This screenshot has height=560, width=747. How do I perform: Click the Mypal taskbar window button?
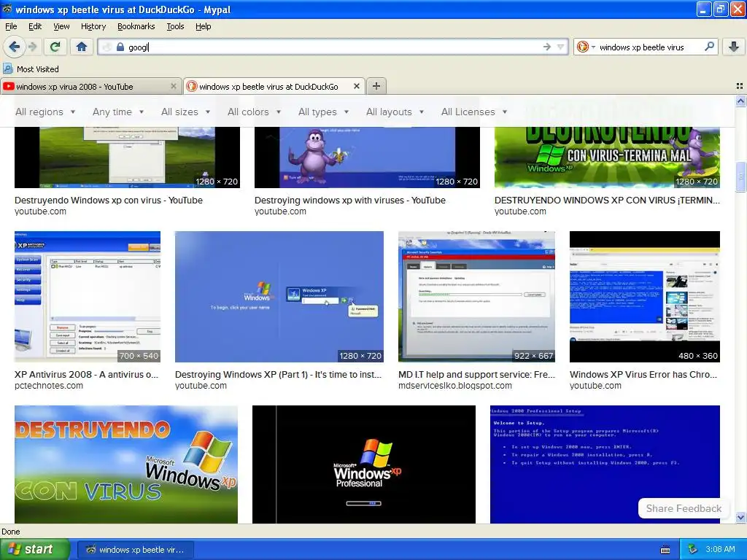[x=135, y=550]
